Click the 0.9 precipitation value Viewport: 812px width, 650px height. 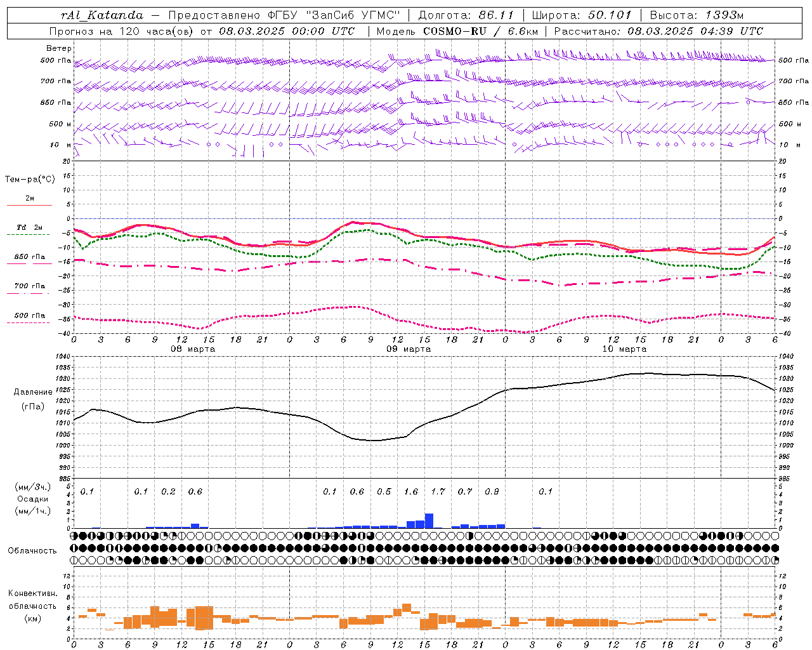(492, 491)
